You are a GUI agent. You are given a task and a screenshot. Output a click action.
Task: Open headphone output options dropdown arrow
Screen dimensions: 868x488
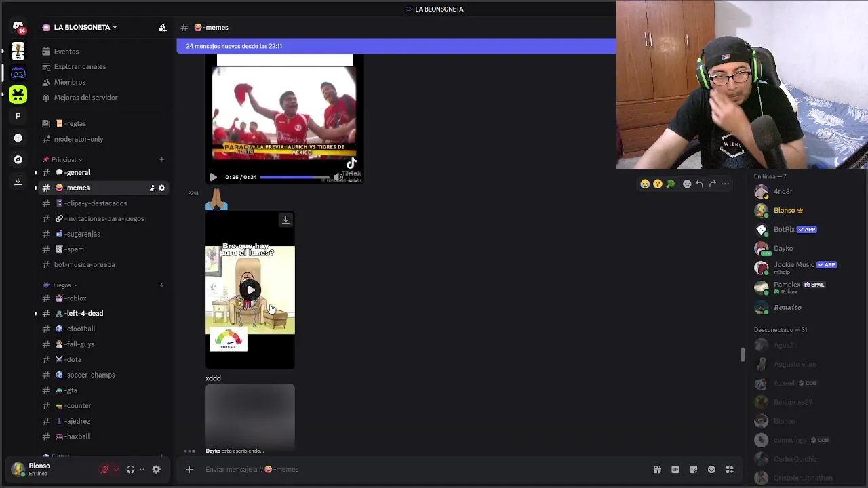click(142, 470)
